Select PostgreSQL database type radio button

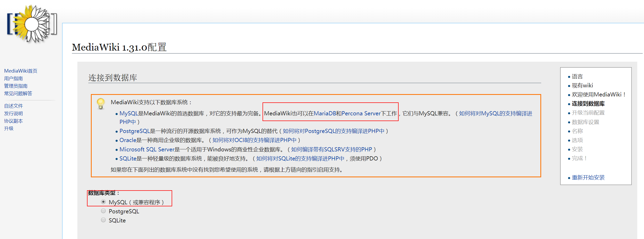coord(103,211)
